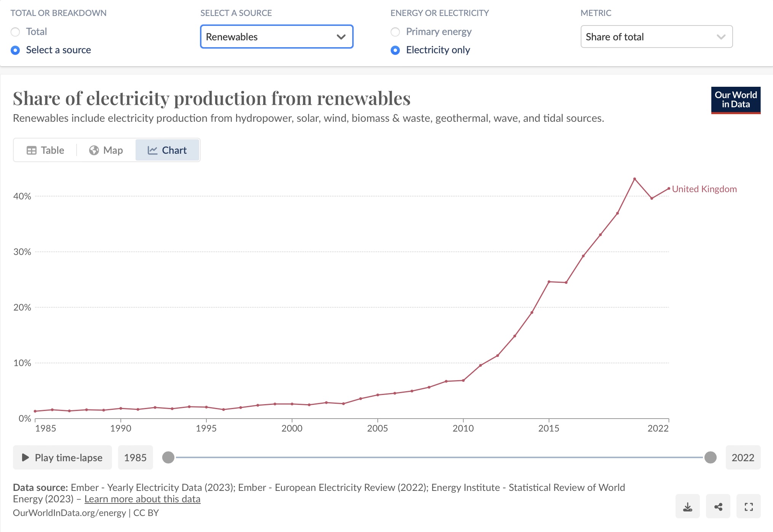Switch to the Map tab

[106, 150]
